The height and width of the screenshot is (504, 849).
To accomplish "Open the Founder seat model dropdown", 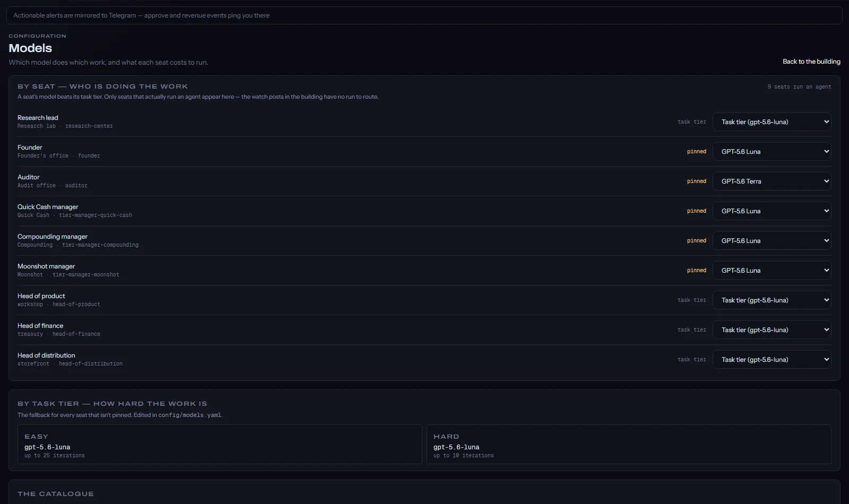I will click(x=772, y=152).
